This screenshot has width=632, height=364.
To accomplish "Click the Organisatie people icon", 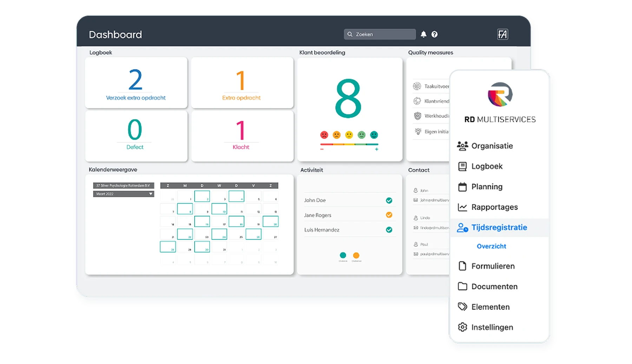I will (462, 146).
